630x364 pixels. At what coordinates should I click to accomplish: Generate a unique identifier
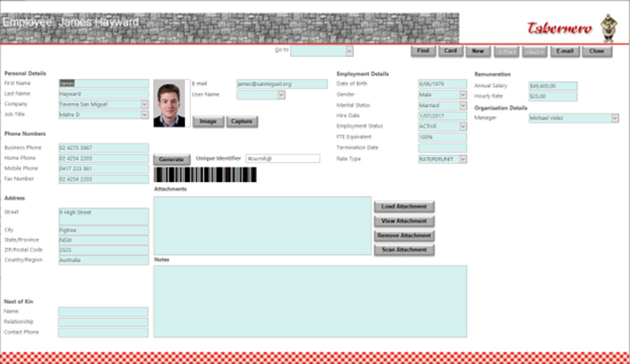(171, 160)
